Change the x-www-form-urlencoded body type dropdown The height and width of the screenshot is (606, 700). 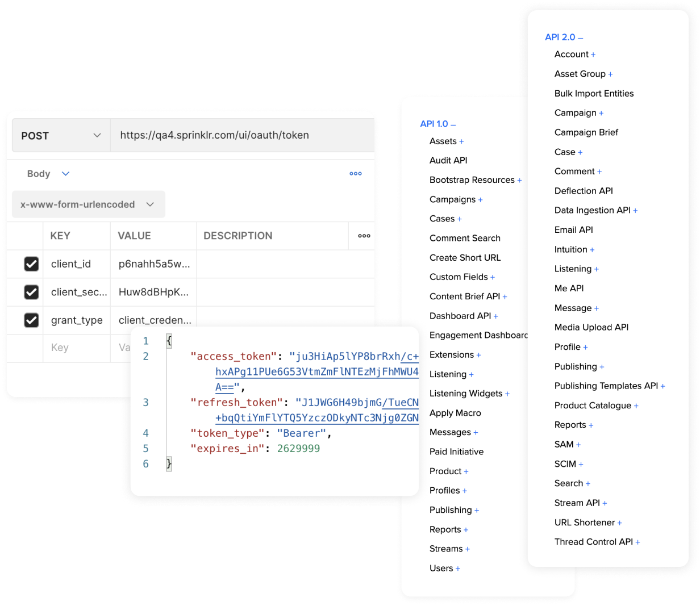[x=149, y=204]
